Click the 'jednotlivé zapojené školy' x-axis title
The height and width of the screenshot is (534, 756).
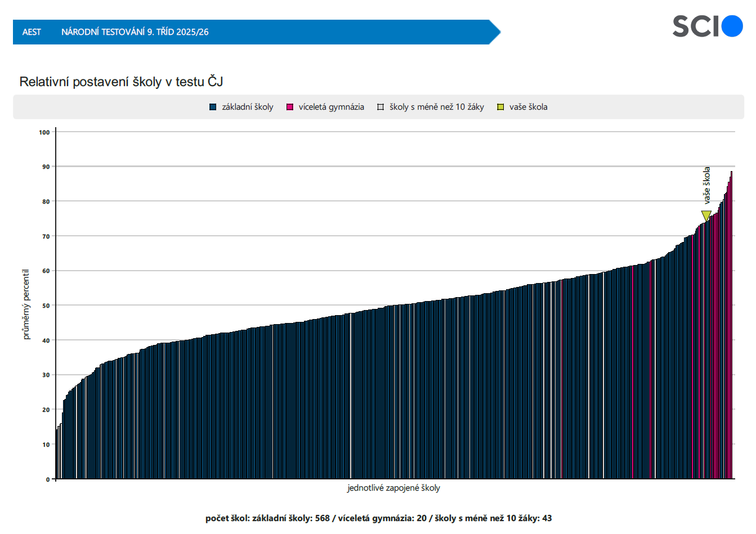[393, 488]
